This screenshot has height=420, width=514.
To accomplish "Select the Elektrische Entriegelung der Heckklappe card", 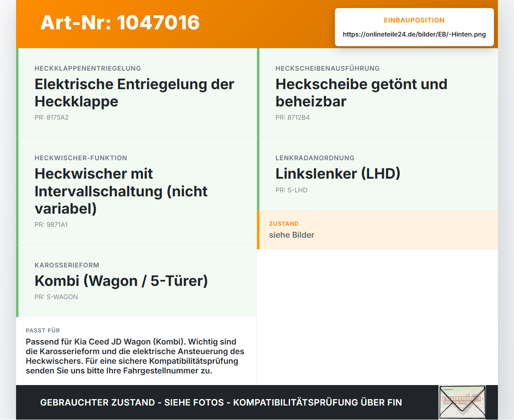I will (x=137, y=93).
